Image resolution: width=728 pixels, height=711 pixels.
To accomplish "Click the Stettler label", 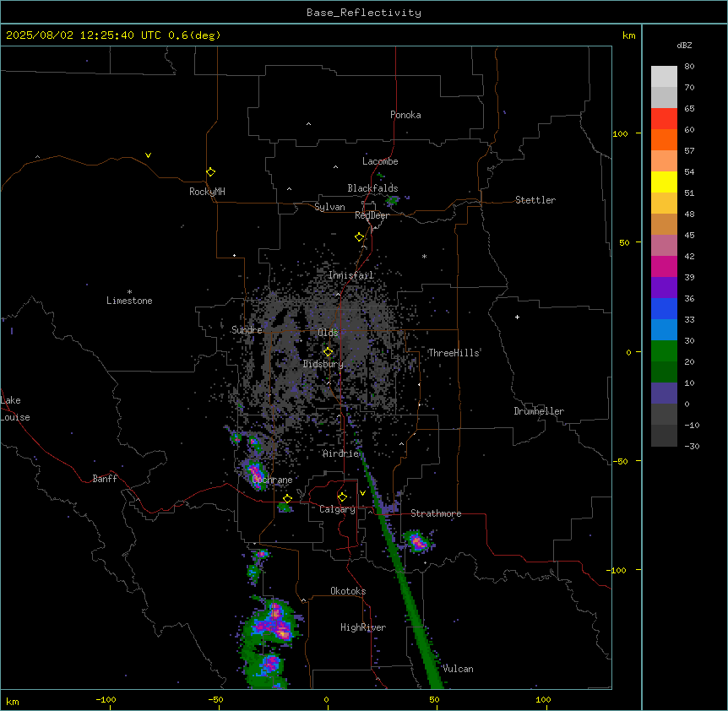I will click(535, 200).
